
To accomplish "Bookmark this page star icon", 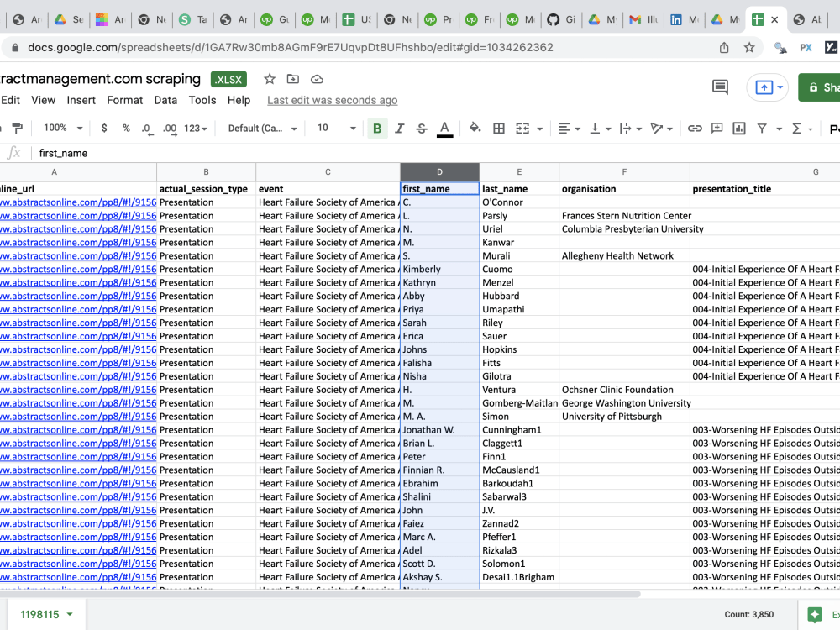I will [x=749, y=48].
